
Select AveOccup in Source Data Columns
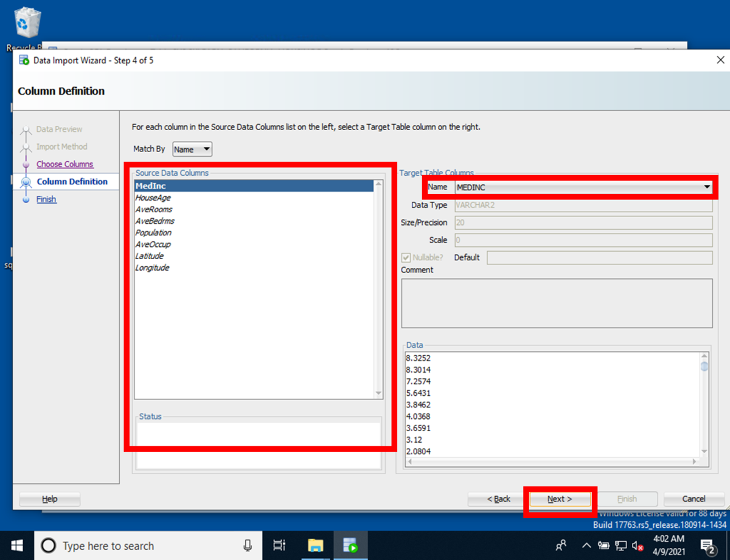(x=254, y=244)
